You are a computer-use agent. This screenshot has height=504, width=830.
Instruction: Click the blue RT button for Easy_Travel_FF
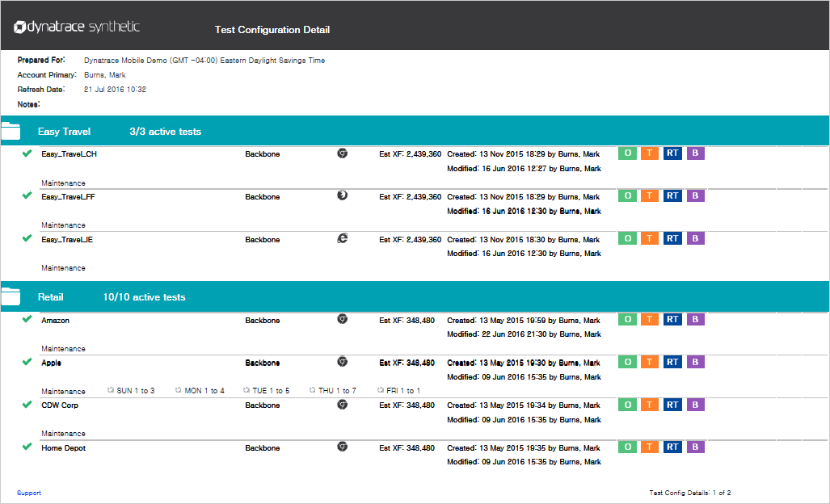point(672,195)
